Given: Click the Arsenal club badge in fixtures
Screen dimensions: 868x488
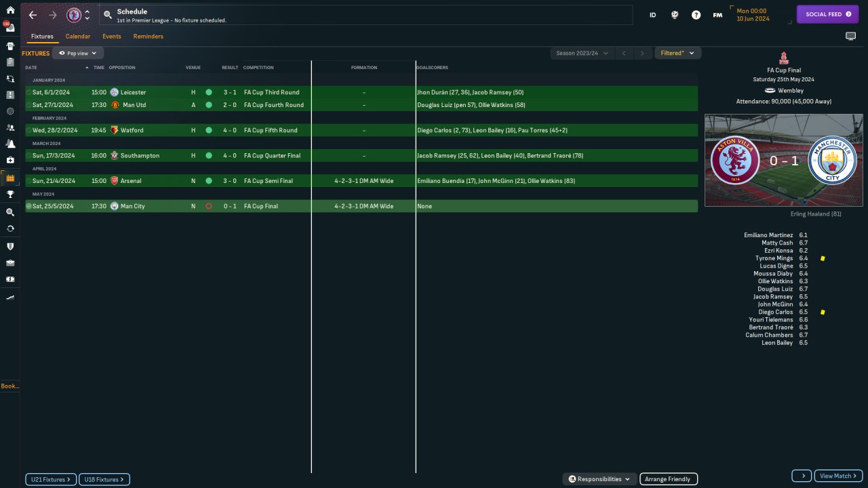Looking at the screenshot, I should coord(114,181).
